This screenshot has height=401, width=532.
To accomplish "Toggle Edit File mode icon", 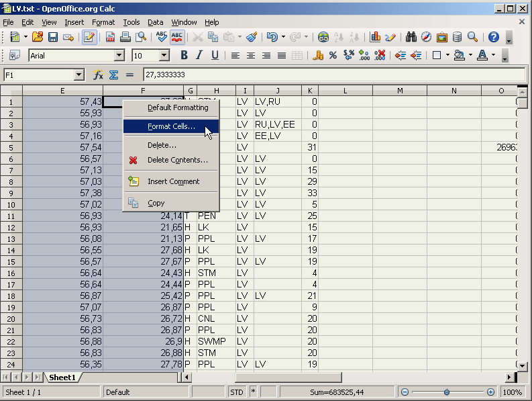I will tap(89, 37).
